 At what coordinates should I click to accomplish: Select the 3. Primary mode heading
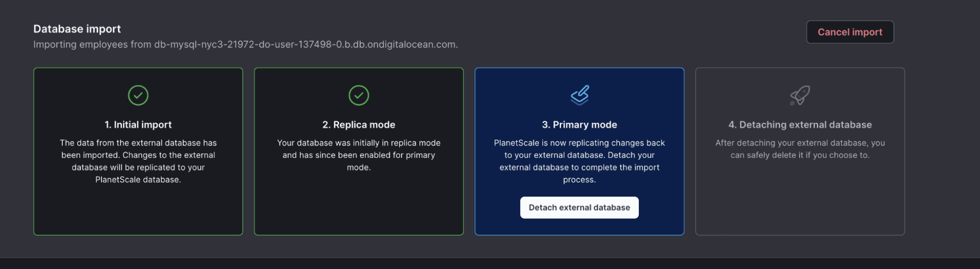tap(579, 124)
